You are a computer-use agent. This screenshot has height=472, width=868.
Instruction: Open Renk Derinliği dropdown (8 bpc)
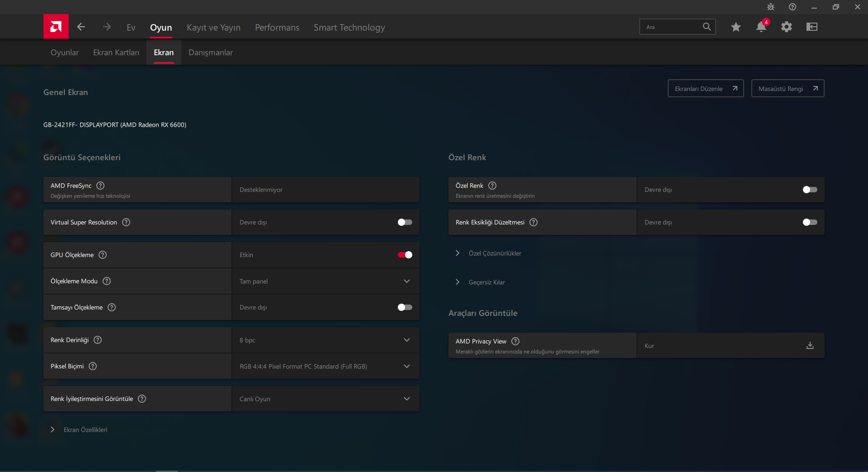pyautogui.click(x=325, y=340)
